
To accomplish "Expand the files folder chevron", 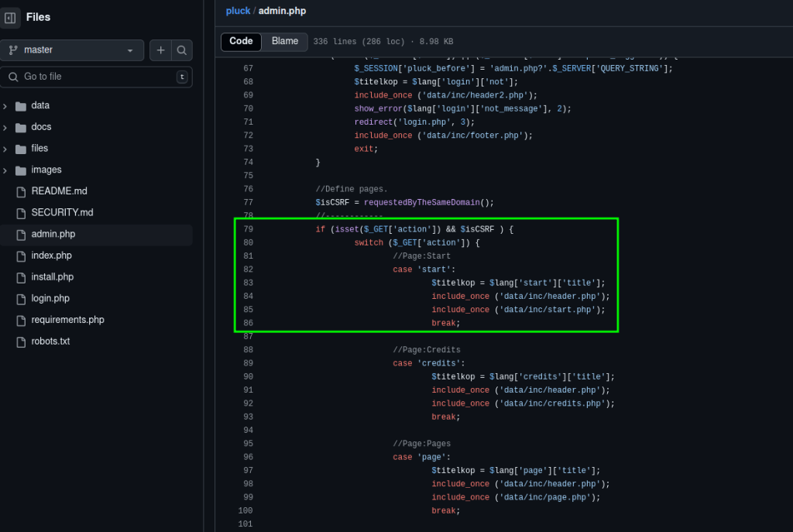I will (x=5, y=149).
